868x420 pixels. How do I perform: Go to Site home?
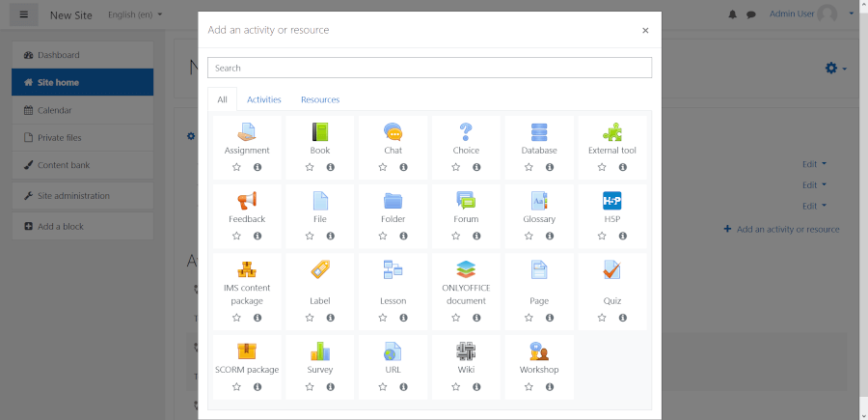83,83
